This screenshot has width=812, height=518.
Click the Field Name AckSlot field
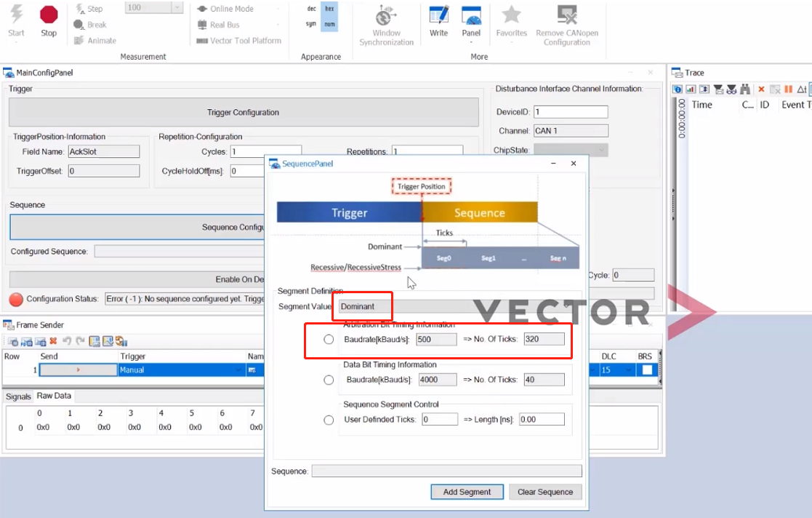coord(103,151)
